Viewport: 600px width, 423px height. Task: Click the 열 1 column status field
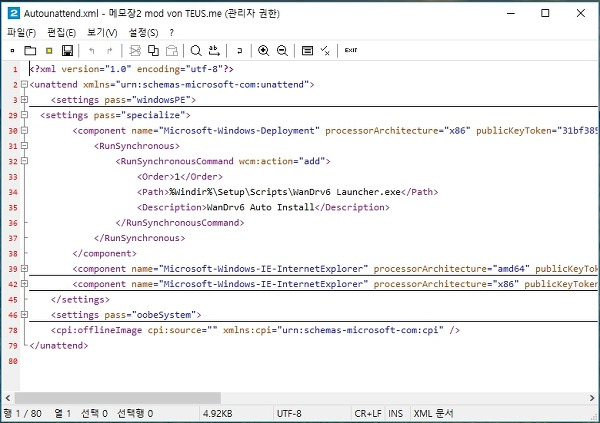click(x=62, y=414)
